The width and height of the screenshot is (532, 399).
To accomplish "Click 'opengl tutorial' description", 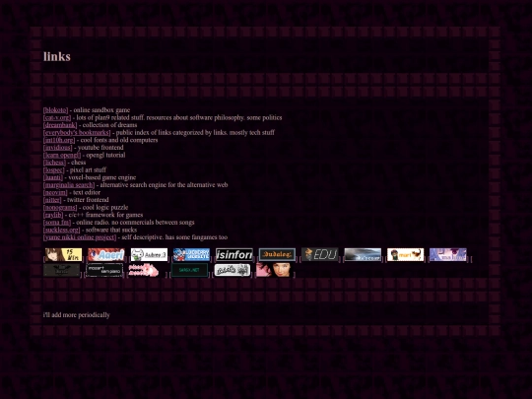I will (x=105, y=155).
